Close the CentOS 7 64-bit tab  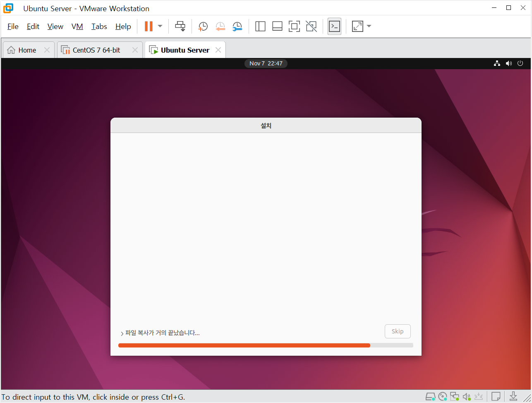[x=135, y=50]
